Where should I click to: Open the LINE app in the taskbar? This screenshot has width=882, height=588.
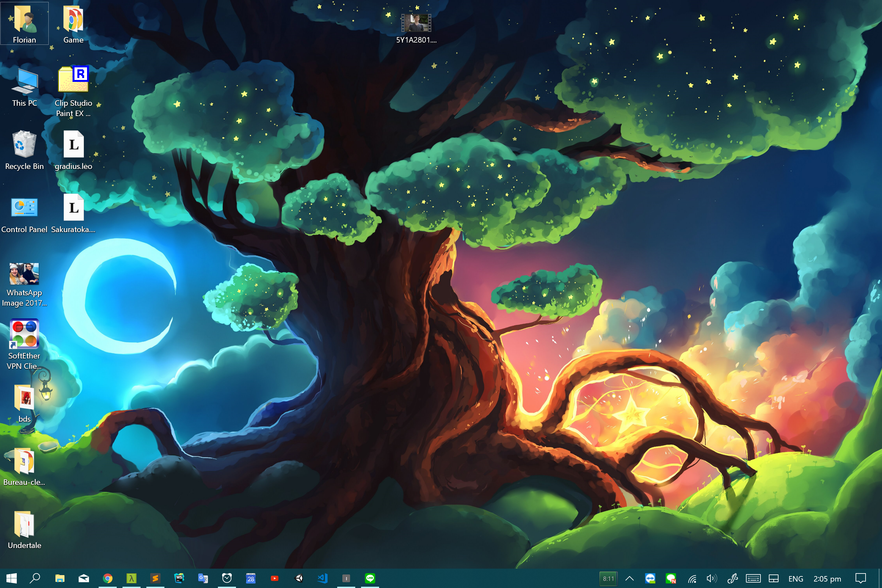click(x=370, y=578)
